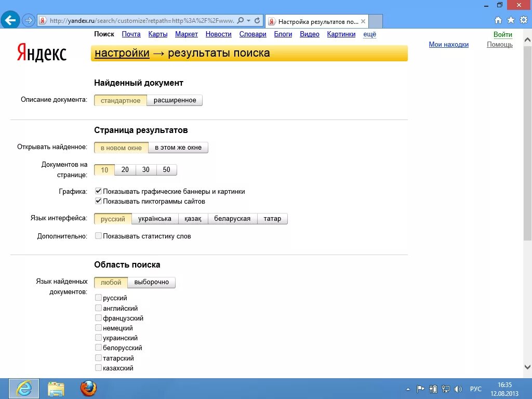Click the РУС input language indicator
Screen dimensions: 532x399
pyautogui.click(x=476, y=389)
